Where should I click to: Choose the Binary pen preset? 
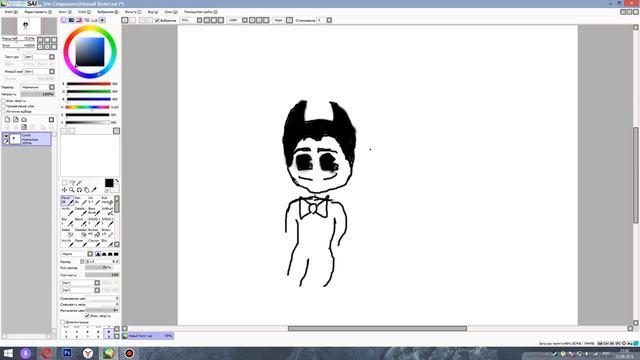[x=107, y=233]
